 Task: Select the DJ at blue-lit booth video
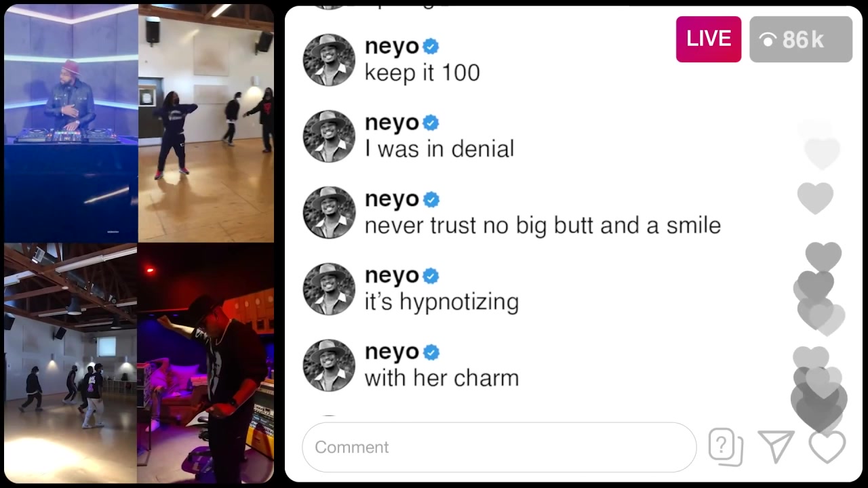point(71,123)
